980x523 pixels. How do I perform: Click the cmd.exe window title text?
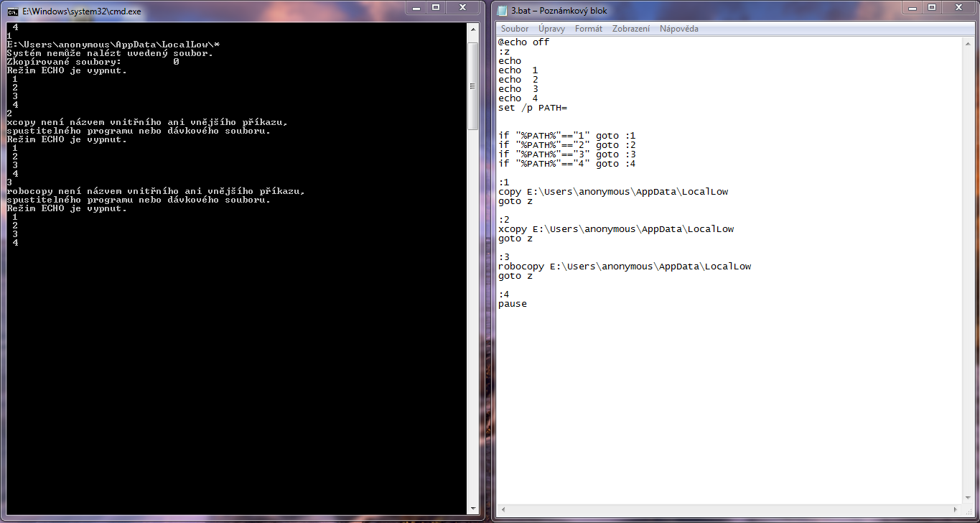pyautogui.click(x=82, y=11)
